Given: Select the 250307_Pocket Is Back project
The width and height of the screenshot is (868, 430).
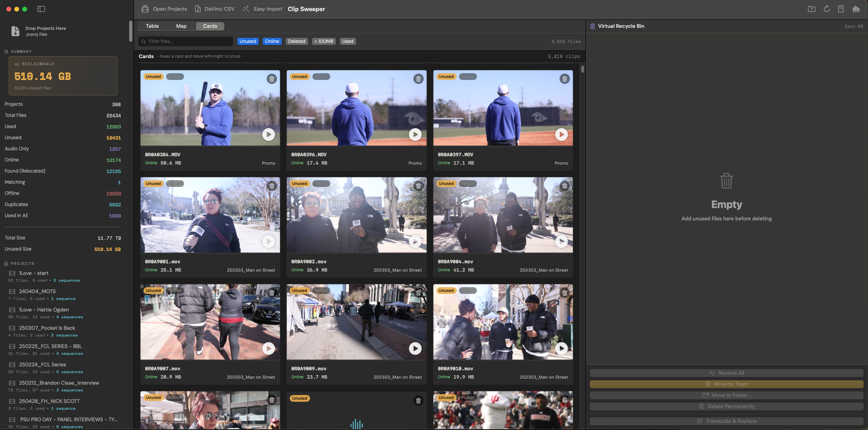Looking at the screenshot, I should 47,328.
